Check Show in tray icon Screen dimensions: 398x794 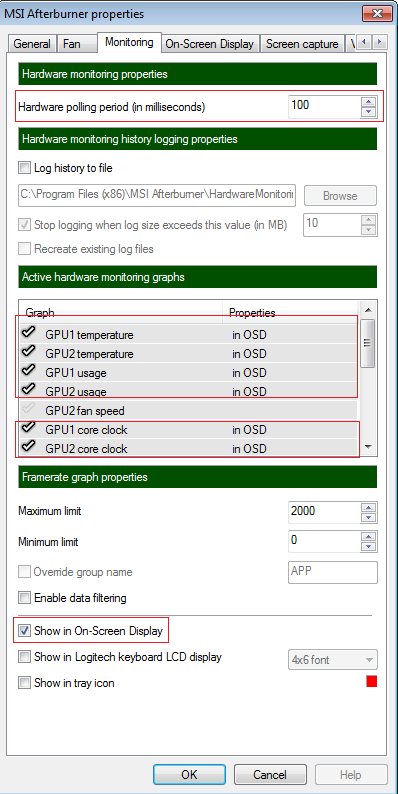point(24,683)
